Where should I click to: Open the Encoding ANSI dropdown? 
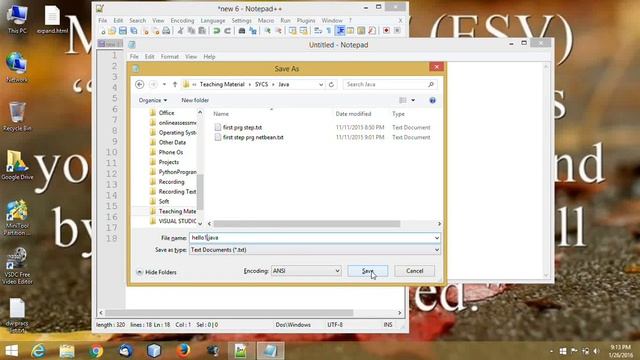click(306, 271)
